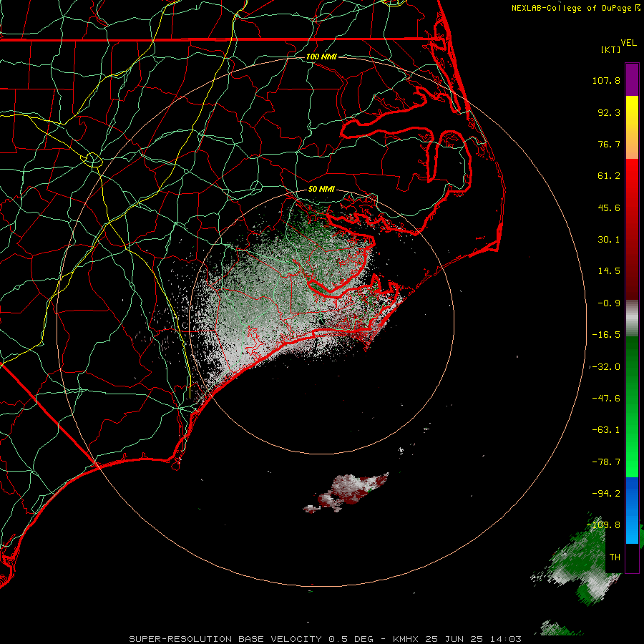Viewport: 644px width, 644px height.
Task: Click the -109.8 scale value
Action: tap(604, 525)
